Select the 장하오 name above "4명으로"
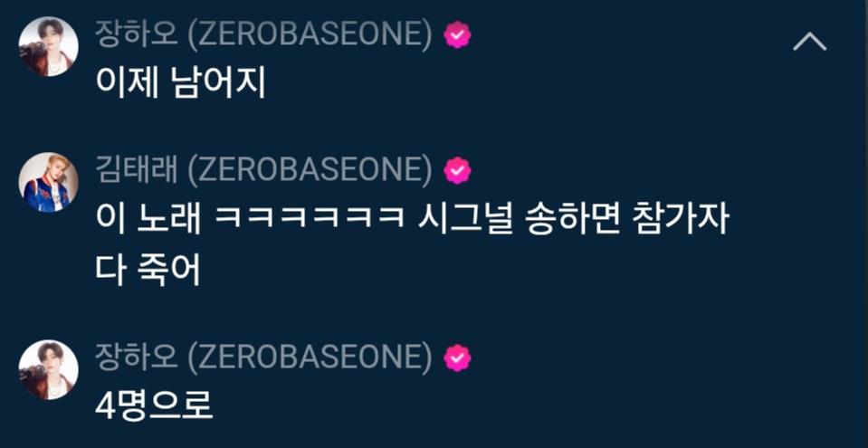 point(137,357)
